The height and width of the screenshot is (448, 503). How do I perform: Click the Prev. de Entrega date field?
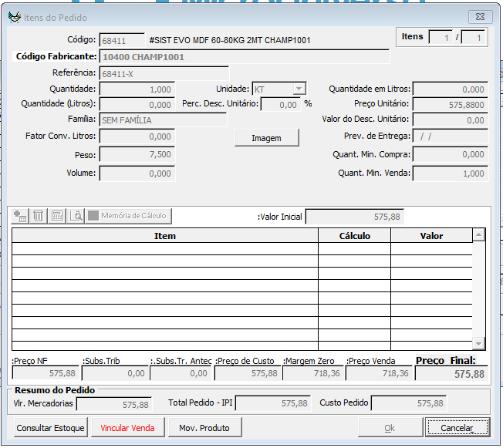(451, 136)
